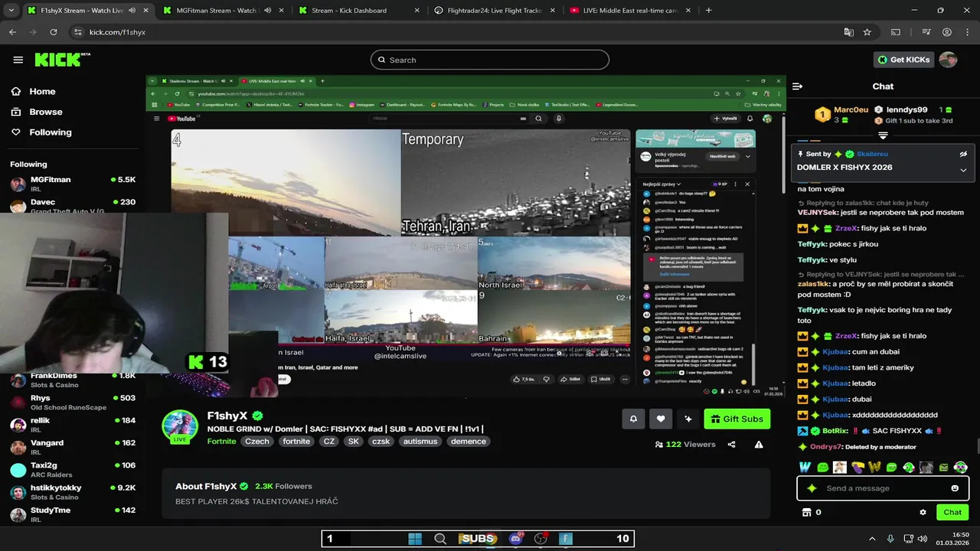
Task: Open Vangard followed channel
Action: click(x=73, y=447)
